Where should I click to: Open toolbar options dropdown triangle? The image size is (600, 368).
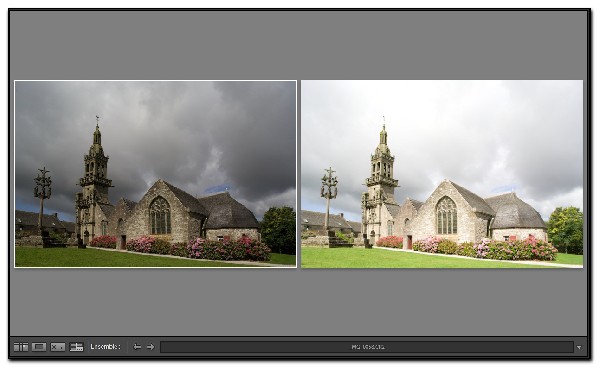point(579,347)
